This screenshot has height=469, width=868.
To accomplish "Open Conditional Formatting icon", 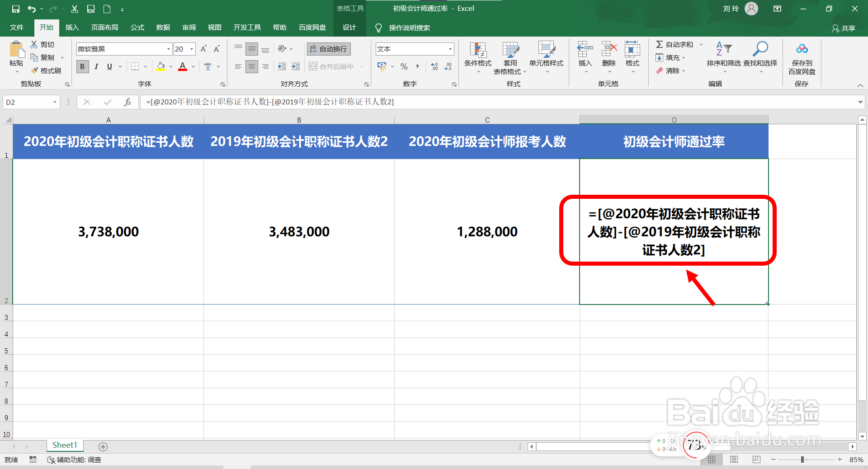I will 478,50.
